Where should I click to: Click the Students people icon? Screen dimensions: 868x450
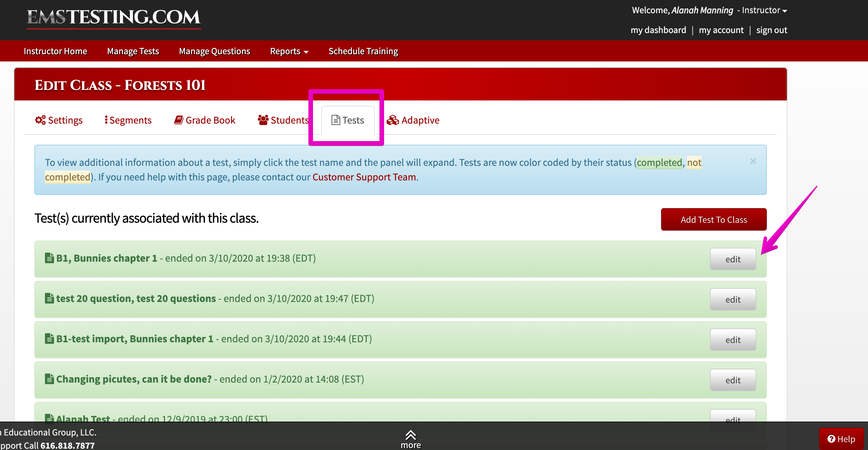[262, 120]
